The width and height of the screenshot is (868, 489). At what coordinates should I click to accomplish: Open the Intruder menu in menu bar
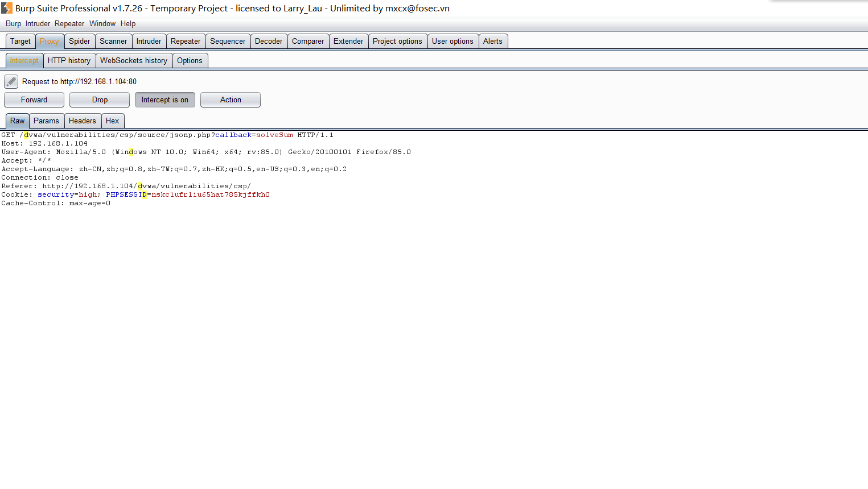(x=38, y=24)
